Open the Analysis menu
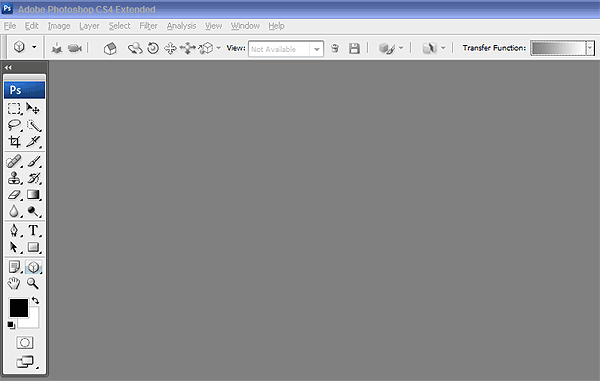 [181, 26]
